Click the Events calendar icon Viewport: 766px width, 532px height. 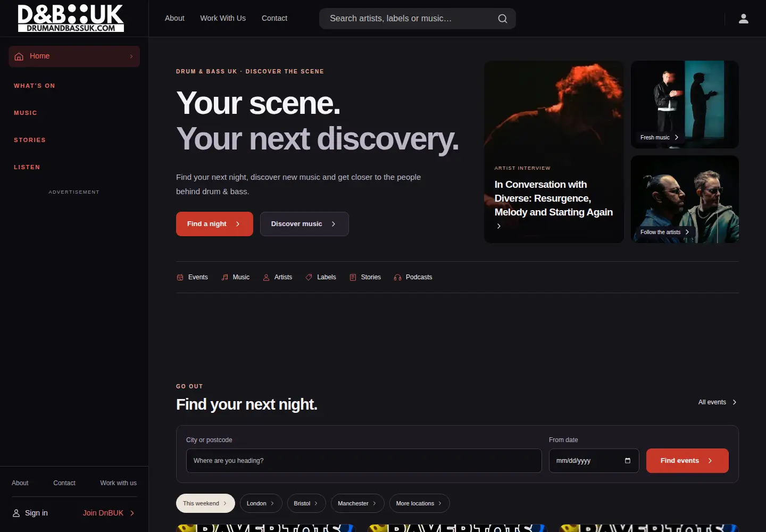(x=180, y=277)
